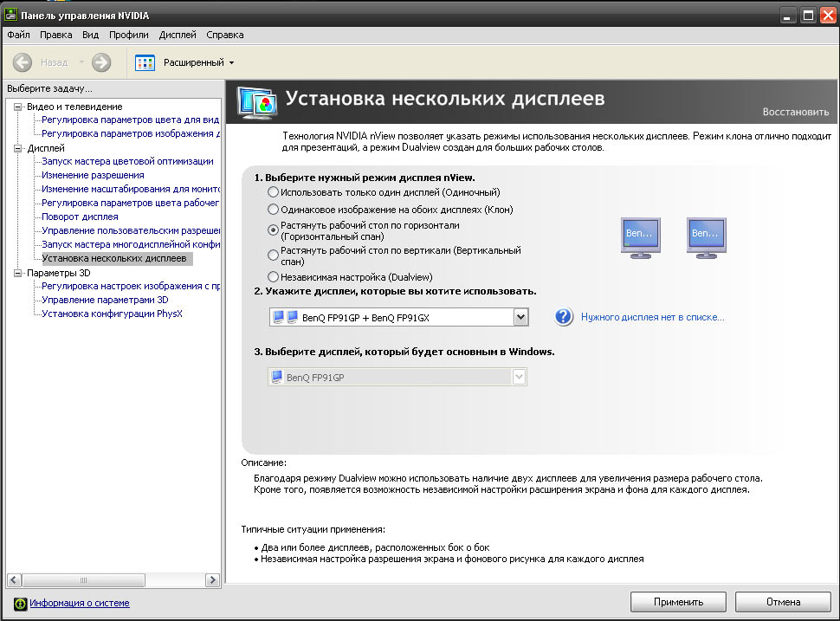
Task: Select Горизонтальный спан radio button
Action: (x=273, y=230)
